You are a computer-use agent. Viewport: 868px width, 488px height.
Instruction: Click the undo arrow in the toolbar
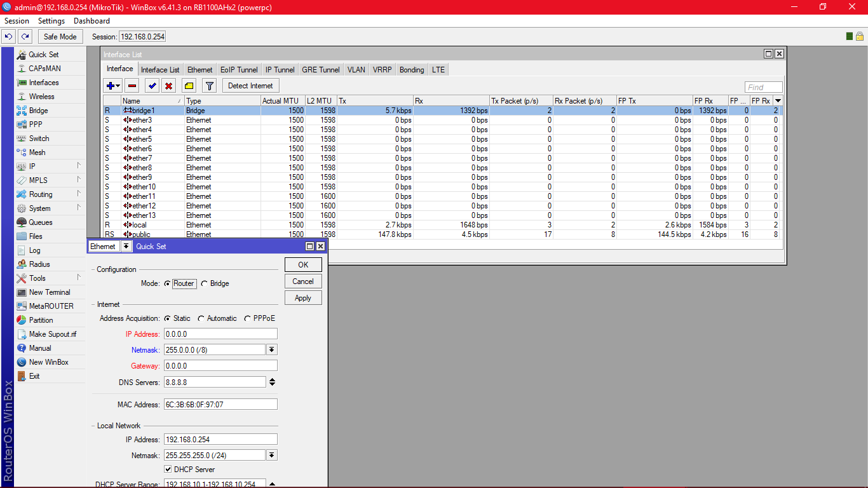pos(8,36)
